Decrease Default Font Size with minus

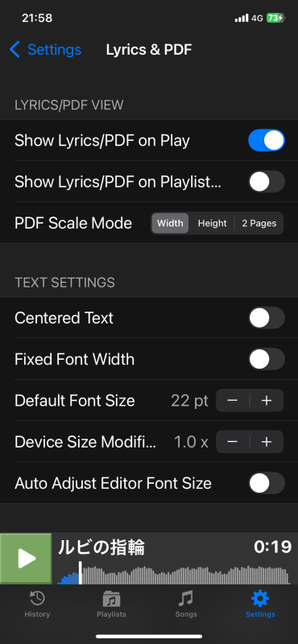click(x=233, y=400)
